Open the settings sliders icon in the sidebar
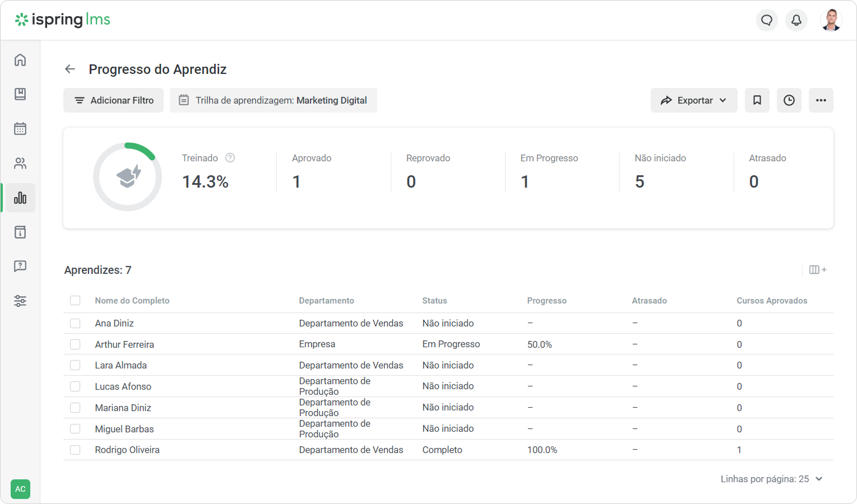Image resolution: width=857 pixels, height=504 pixels. pos(20,301)
